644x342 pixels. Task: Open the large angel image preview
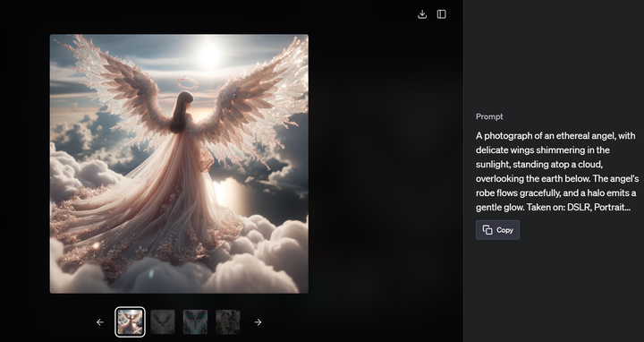pyautogui.click(x=179, y=164)
